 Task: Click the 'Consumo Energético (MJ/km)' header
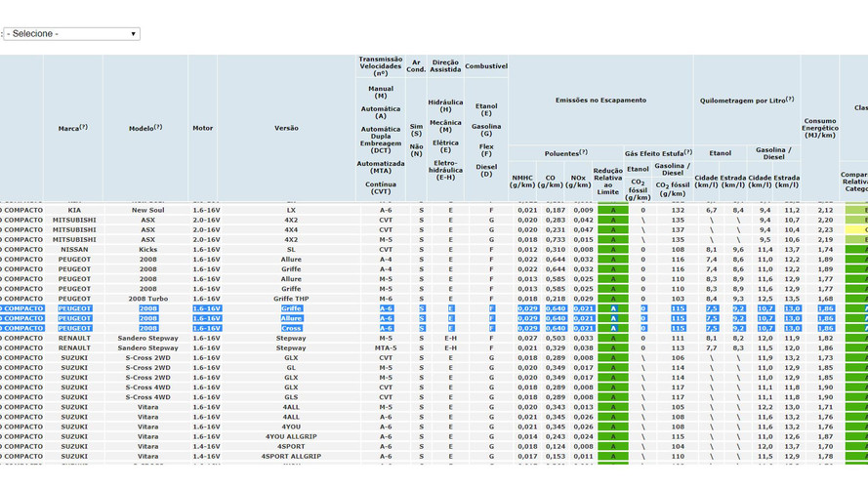click(820, 128)
